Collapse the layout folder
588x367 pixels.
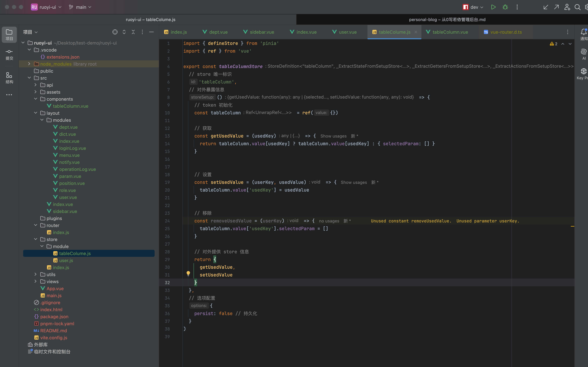click(x=35, y=113)
